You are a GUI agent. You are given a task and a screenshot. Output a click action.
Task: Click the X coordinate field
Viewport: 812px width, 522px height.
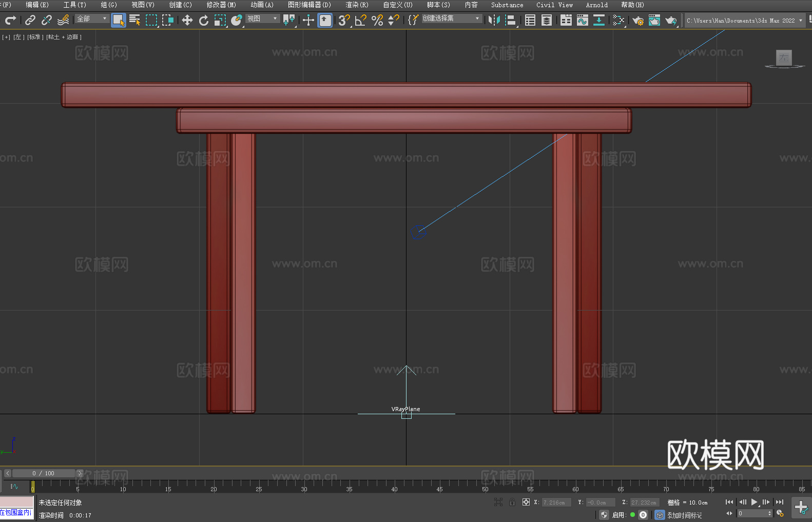point(556,502)
